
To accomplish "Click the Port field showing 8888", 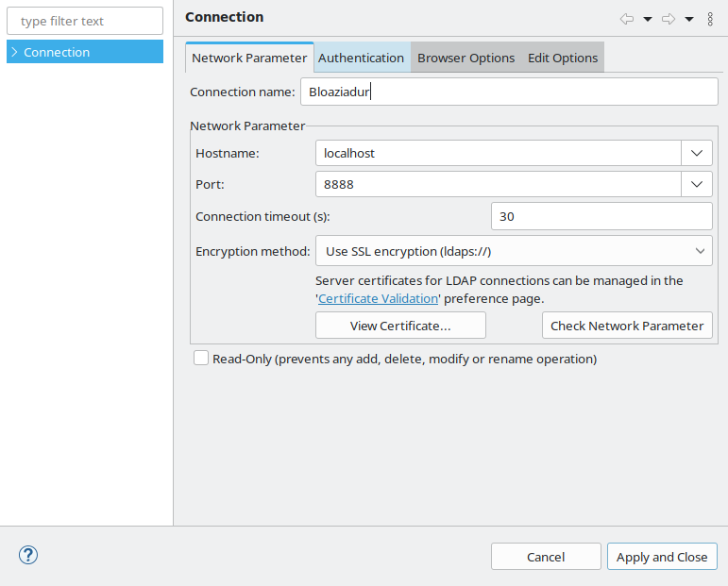I will [x=499, y=184].
